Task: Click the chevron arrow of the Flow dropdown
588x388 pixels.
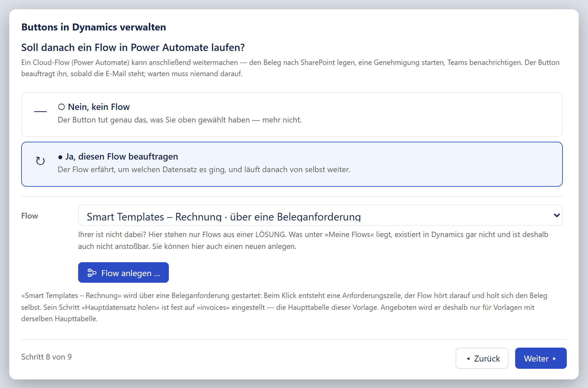Action: tap(557, 216)
